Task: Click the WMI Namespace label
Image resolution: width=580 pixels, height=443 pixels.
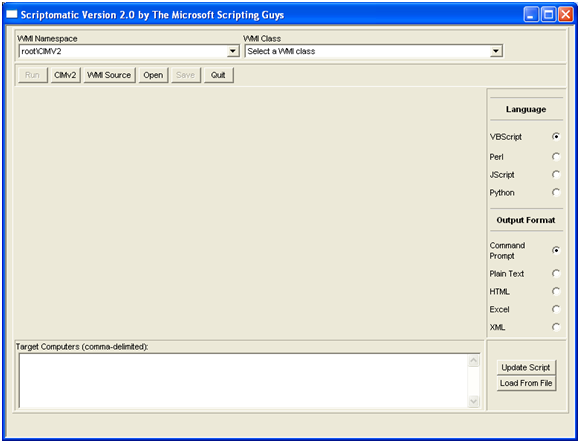Action: 47,38
